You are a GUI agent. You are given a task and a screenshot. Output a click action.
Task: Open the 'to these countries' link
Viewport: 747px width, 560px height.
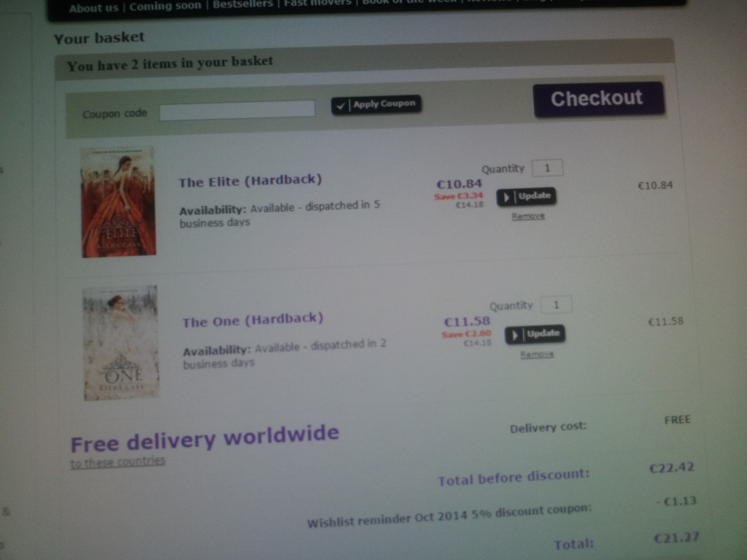pos(117,462)
